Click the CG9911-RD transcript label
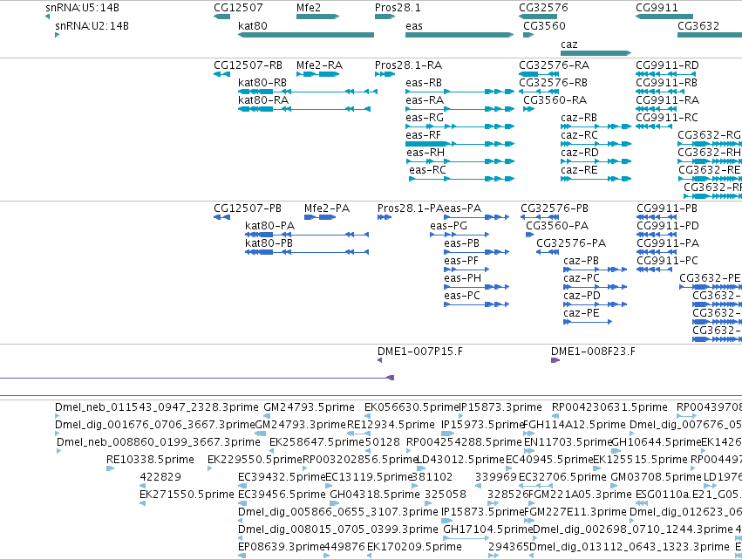Image resolution: width=742 pixels, height=560 pixels. pyautogui.click(x=667, y=65)
